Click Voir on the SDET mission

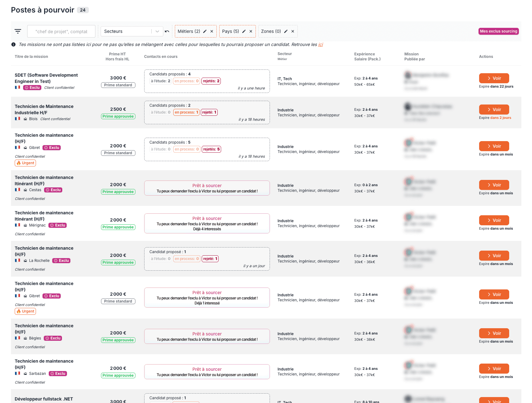[x=494, y=78]
